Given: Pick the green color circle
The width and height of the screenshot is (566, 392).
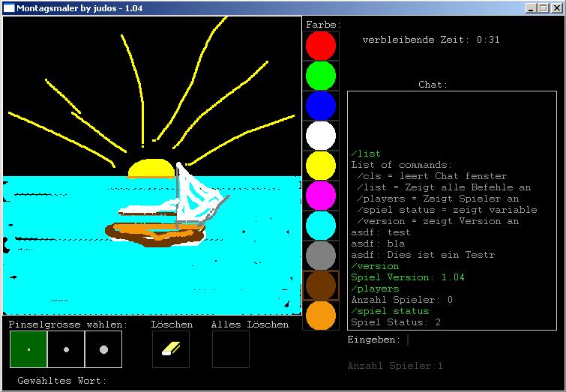Looking at the screenshot, I should (321, 76).
